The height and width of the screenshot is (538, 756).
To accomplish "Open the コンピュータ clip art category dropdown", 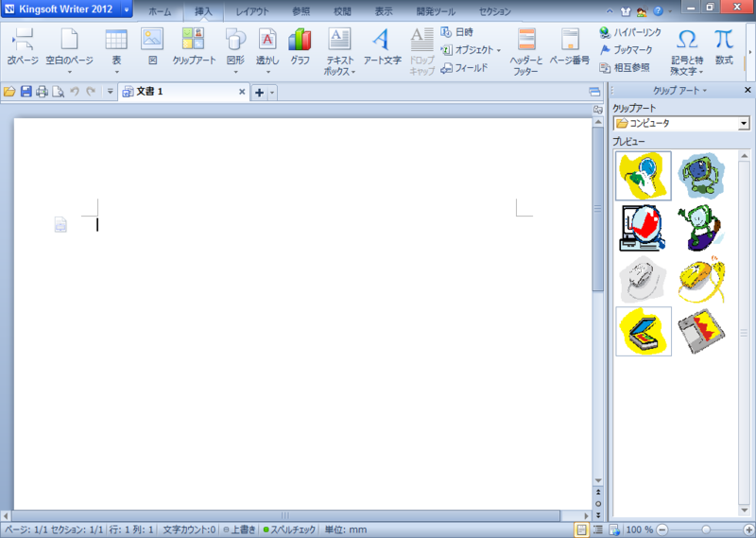I will [744, 124].
